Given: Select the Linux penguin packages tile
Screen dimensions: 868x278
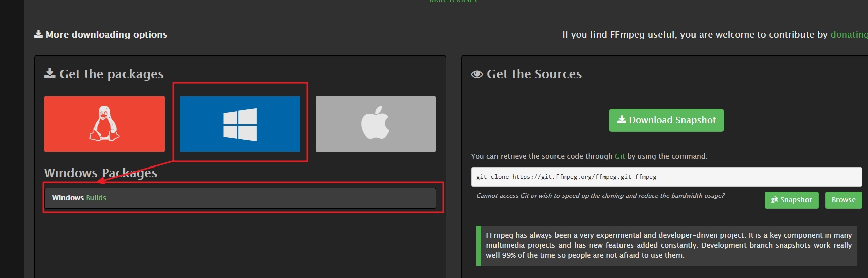Looking at the screenshot, I should [104, 124].
